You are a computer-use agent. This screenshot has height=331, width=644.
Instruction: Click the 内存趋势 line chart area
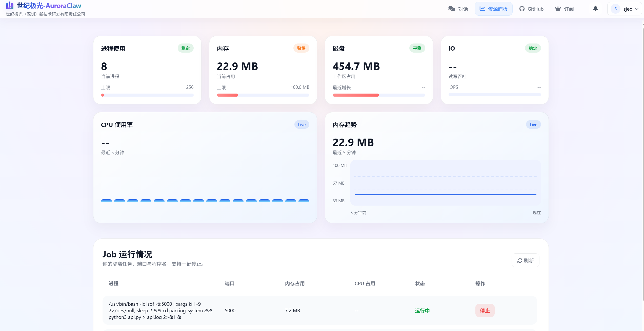click(445, 183)
